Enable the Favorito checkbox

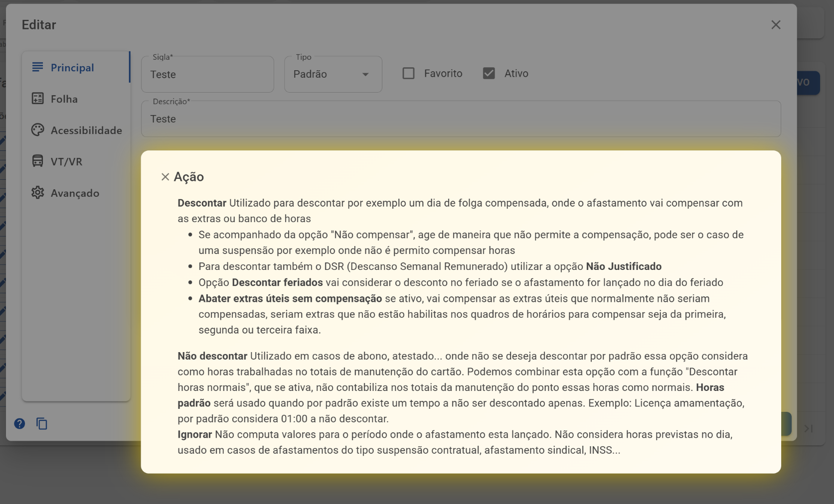(x=408, y=73)
